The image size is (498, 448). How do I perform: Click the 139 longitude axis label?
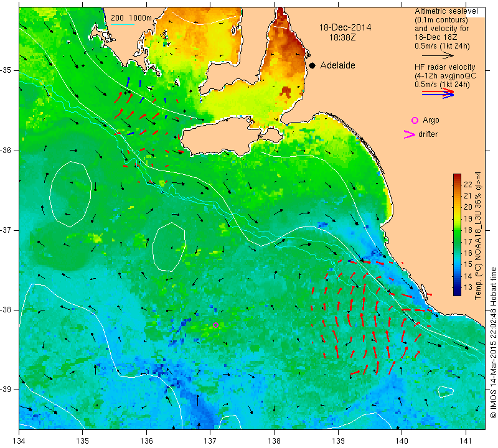[338, 441]
